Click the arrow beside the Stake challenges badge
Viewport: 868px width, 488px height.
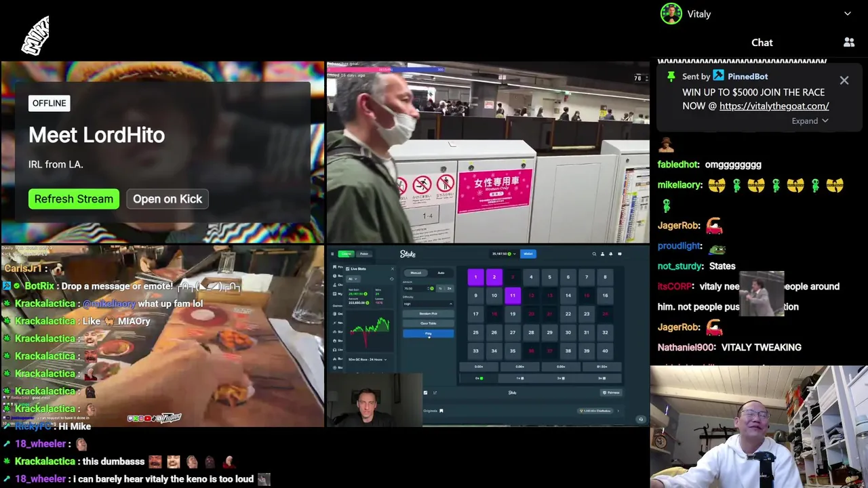click(618, 411)
